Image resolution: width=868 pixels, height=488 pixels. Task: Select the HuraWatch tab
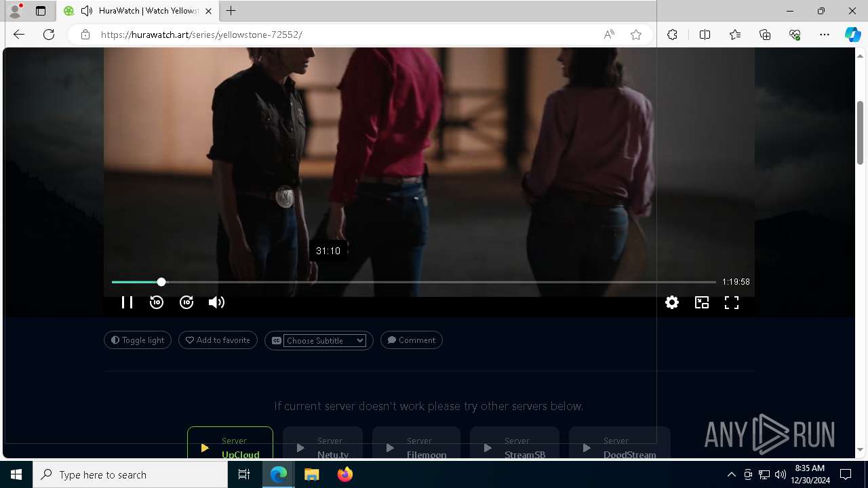pyautogui.click(x=138, y=11)
